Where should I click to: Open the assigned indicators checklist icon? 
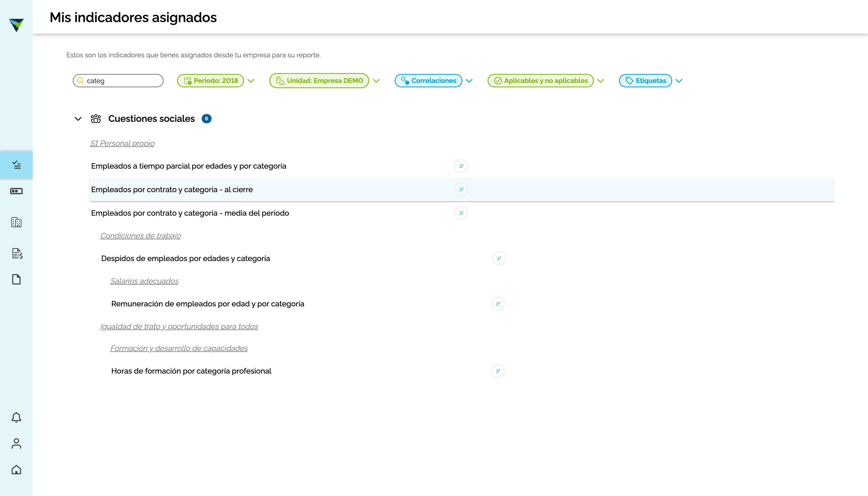[16, 165]
